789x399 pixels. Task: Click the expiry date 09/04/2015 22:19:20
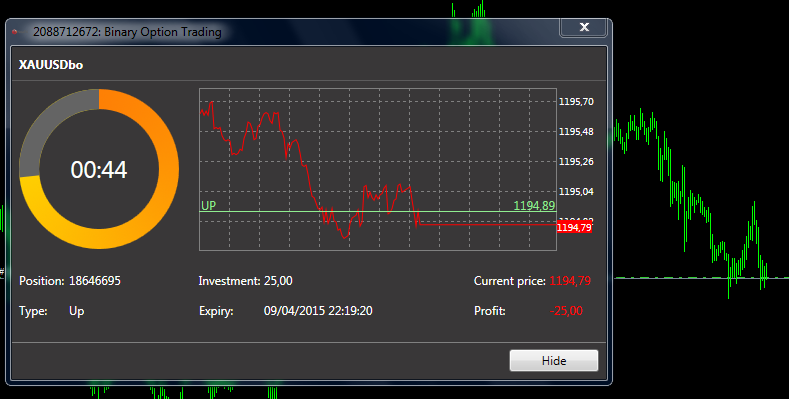point(318,311)
